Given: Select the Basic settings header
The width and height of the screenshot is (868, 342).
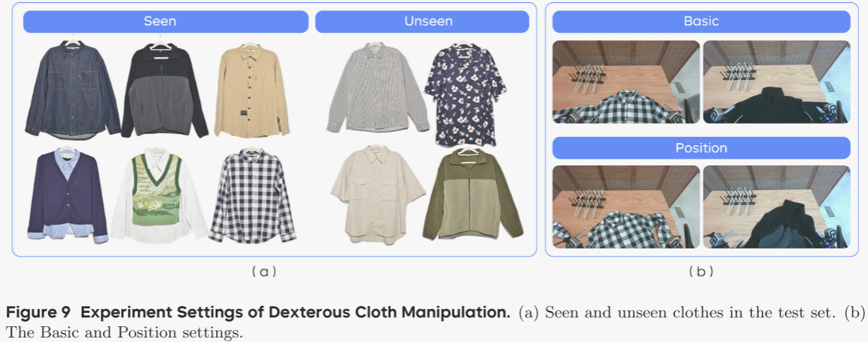Looking at the screenshot, I should click(x=701, y=22).
